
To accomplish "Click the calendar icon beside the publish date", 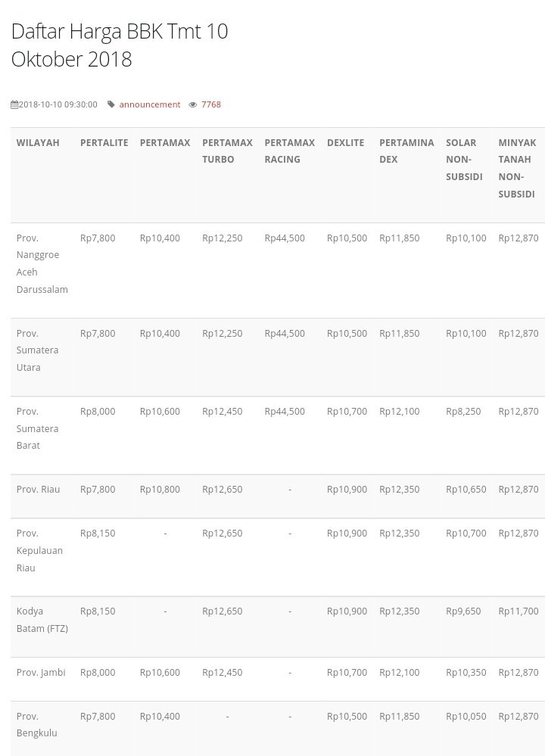I will click(14, 104).
